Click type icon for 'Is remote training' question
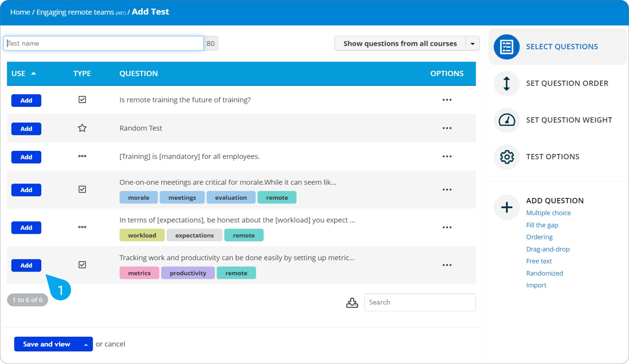The image size is (629, 364). click(82, 99)
